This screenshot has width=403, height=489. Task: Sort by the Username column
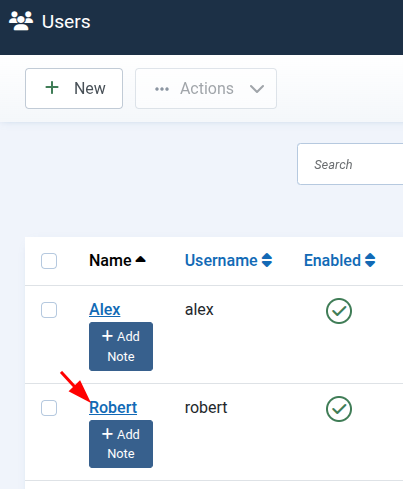(x=229, y=260)
